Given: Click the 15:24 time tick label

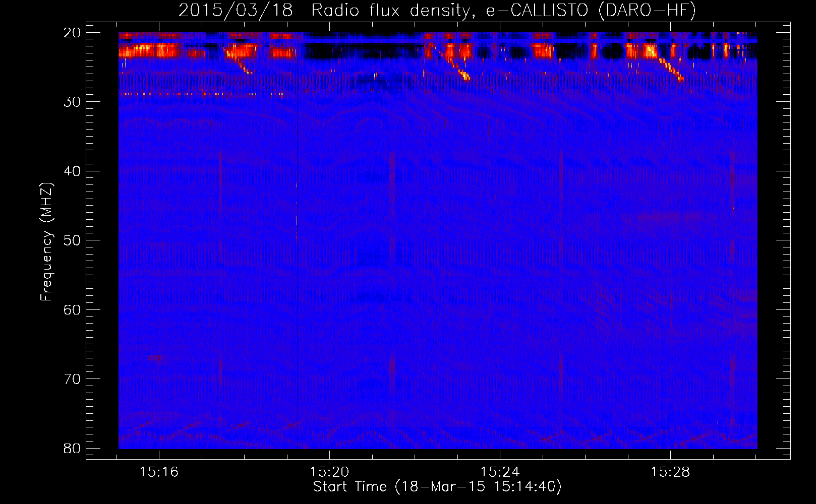Looking at the screenshot, I should coord(500,472).
